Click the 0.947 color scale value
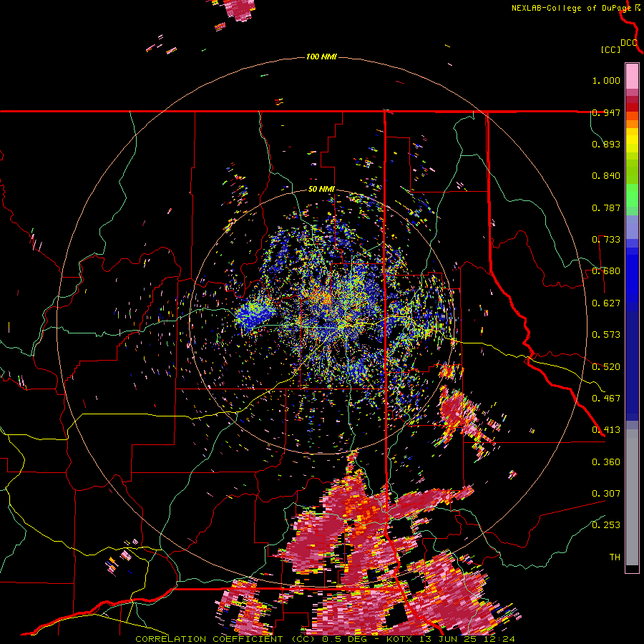 point(606,112)
